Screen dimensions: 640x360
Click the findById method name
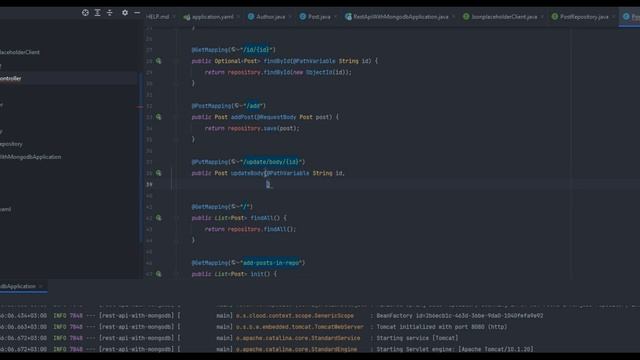tap(277, 61)
